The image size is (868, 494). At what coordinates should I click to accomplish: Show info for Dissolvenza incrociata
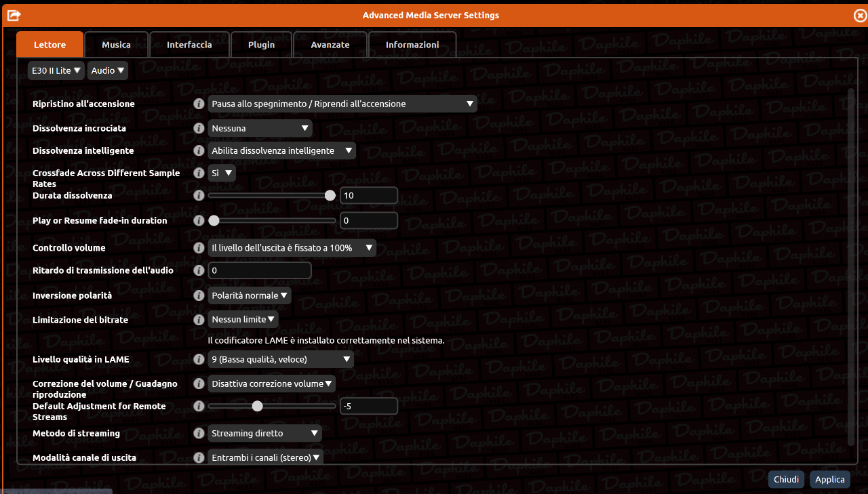point(199,128)
